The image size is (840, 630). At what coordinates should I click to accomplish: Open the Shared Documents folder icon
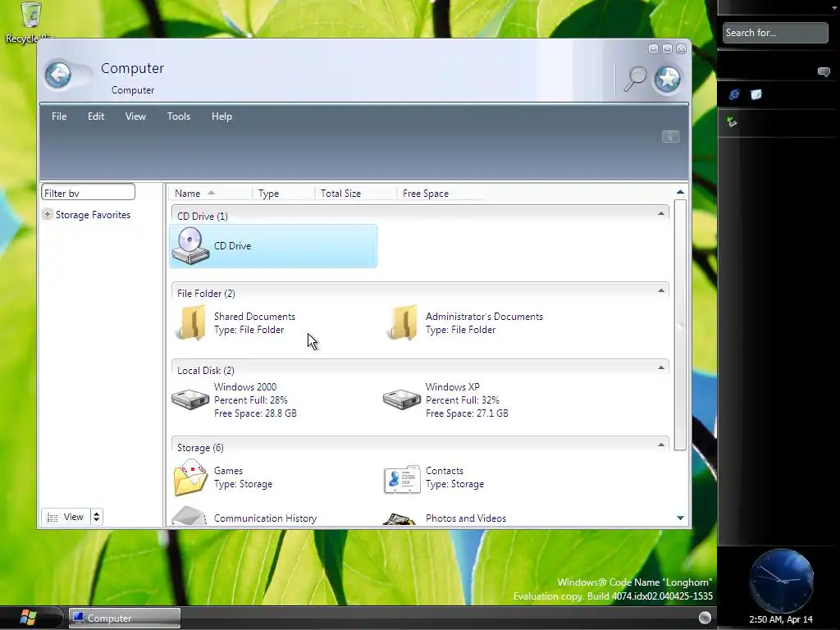190,323
